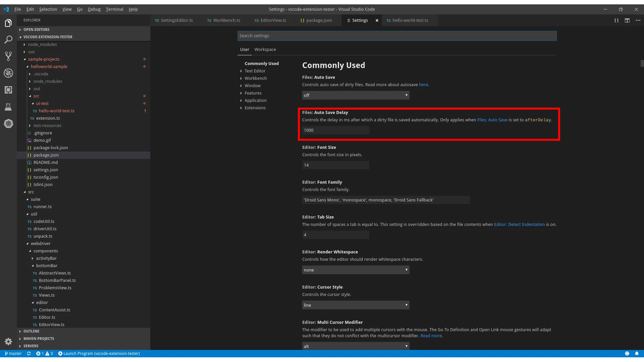Expand Application settings category
The height and width of the screenshot is (362, 644).
(x=256, y=101)
